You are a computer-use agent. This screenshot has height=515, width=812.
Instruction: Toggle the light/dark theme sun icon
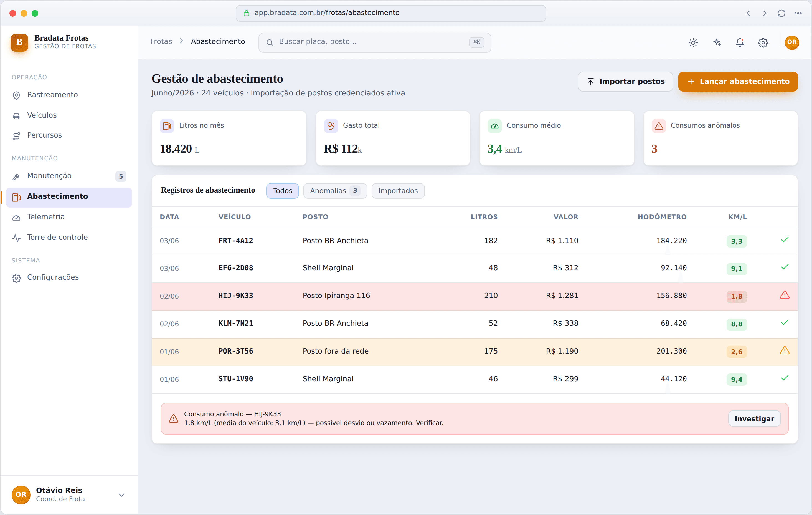click(x=693, y=42)
